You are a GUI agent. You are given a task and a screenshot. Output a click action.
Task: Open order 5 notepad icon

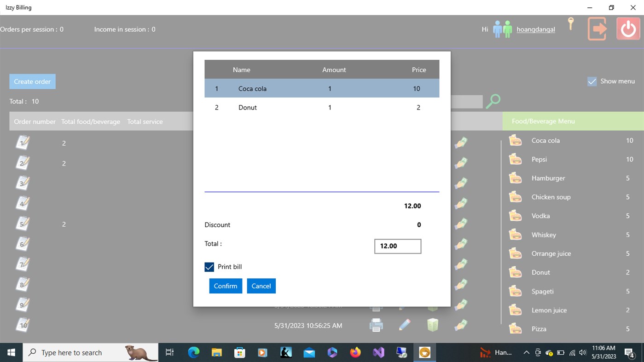click(x=23, y=224)
